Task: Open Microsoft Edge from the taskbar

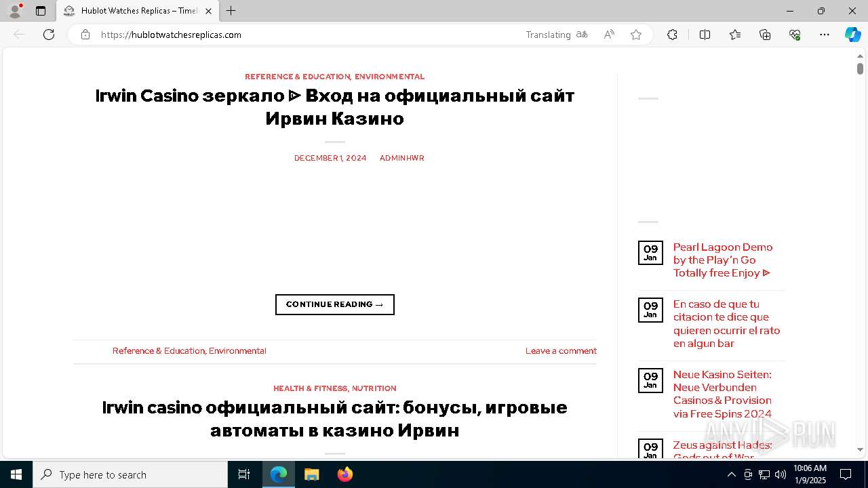Action: click(279, 474)
